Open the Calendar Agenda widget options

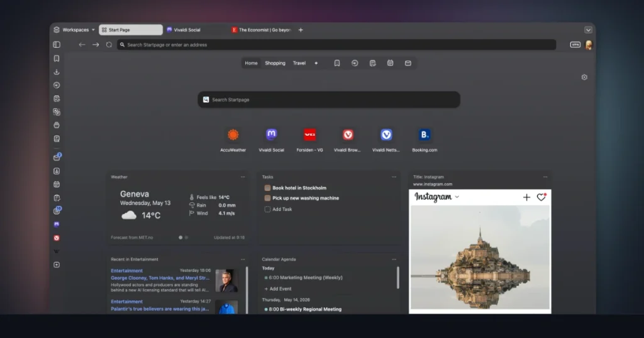tap(394, 259)
